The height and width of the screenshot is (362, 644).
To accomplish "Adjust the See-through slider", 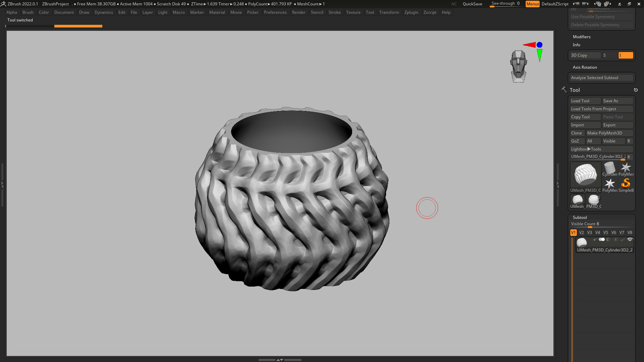I will click(x=506, y=4).
